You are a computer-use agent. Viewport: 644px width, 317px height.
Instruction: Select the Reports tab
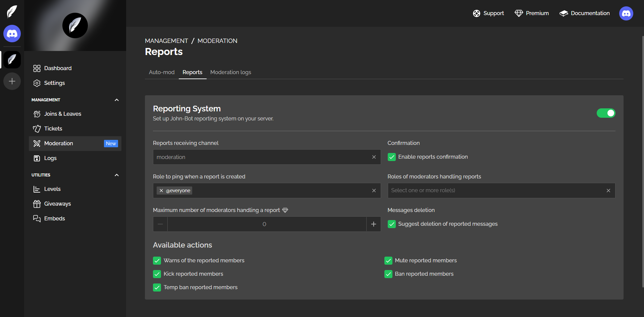193,72
